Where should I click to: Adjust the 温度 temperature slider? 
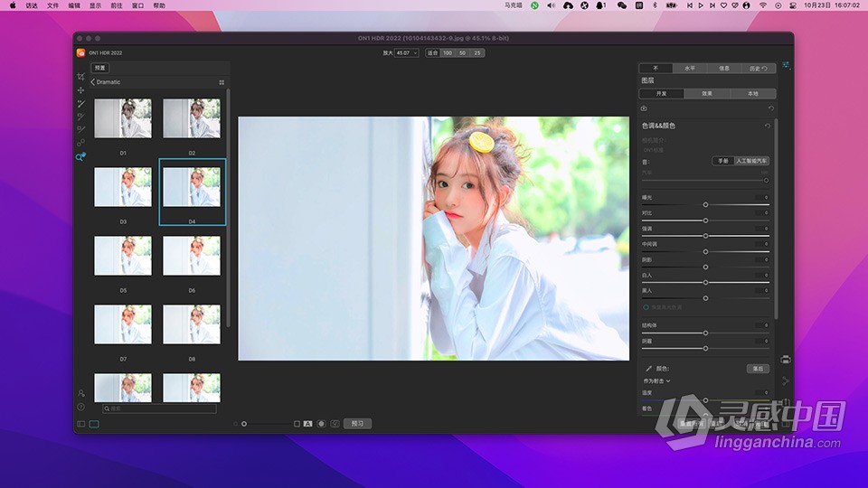(x=705, y=400)
